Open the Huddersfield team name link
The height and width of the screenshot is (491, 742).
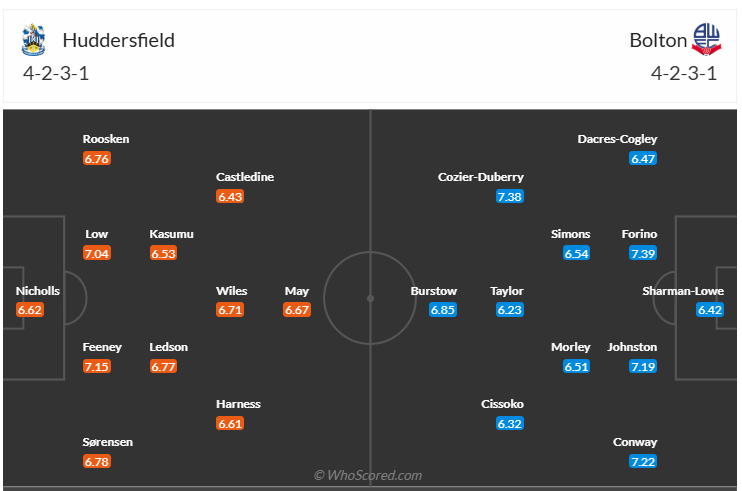pos(118,40)
